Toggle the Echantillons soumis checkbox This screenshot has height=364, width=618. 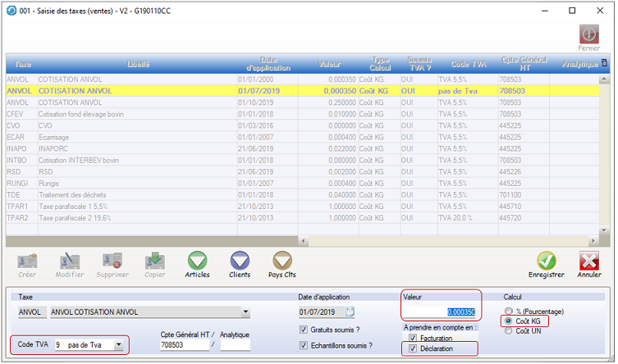[304, 346]
